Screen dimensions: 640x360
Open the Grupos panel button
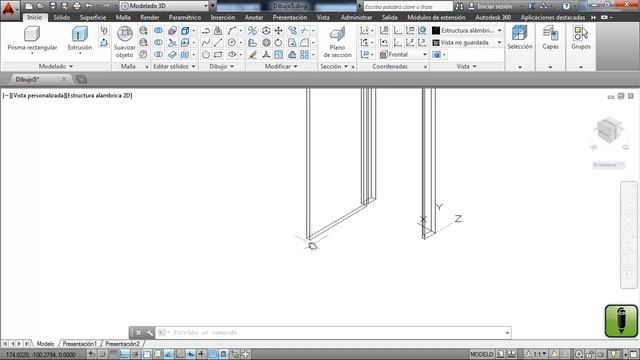pos(581,38)
